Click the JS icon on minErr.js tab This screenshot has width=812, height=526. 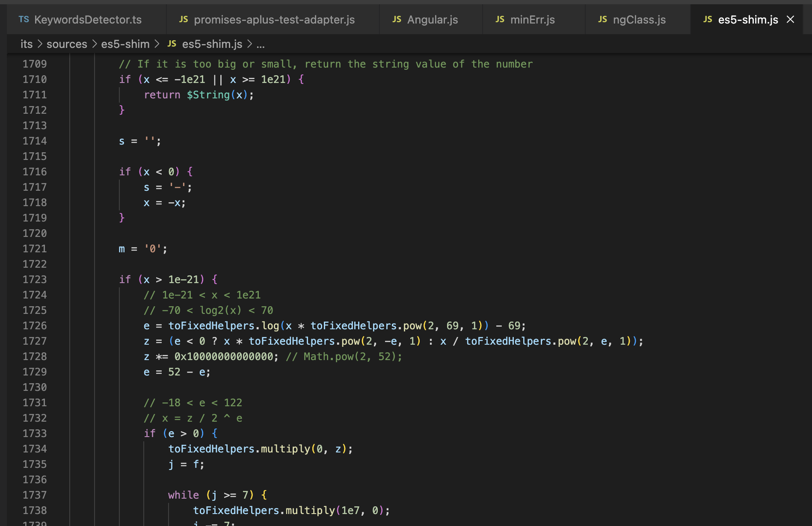500,19
